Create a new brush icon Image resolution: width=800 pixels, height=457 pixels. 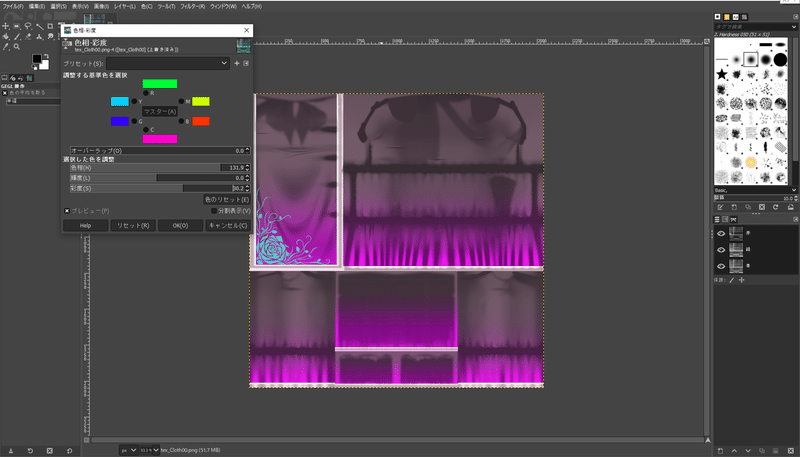click(734, 207)
